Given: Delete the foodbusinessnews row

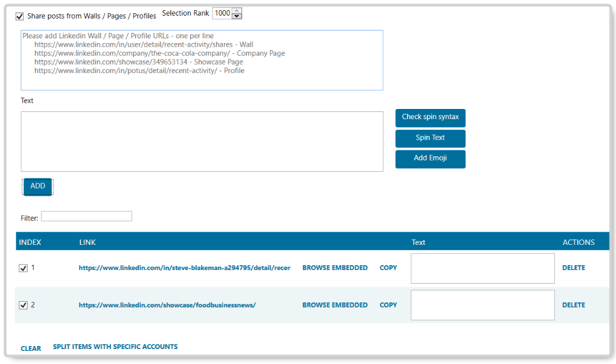Looking at the screenshot, I should point(573,305).
